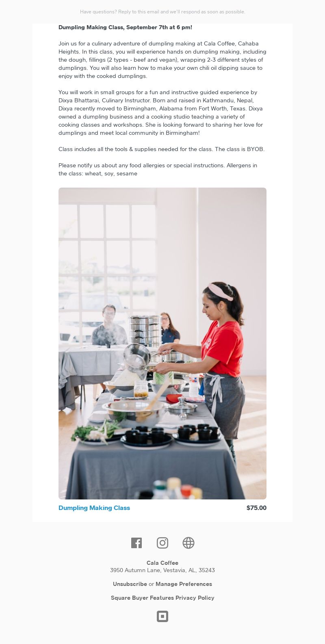Open Manage Preferences link
The image size is (325, 644).
(x=184, y=584)
